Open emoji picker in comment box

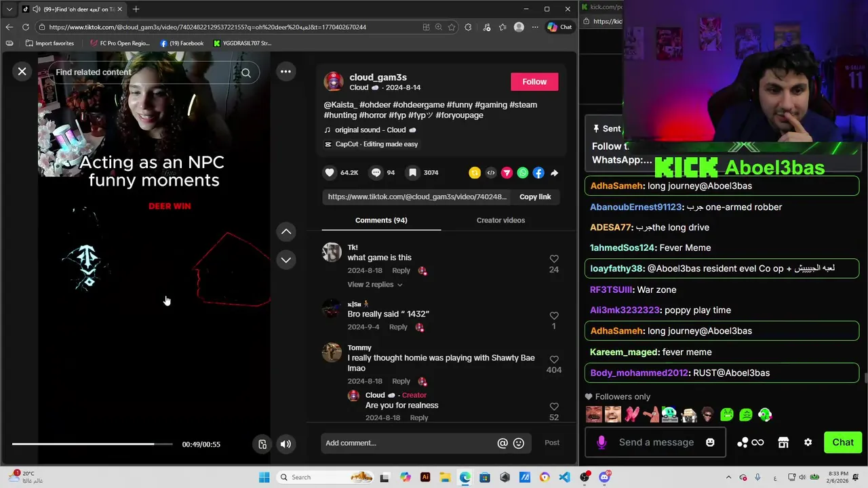point(519,443)
